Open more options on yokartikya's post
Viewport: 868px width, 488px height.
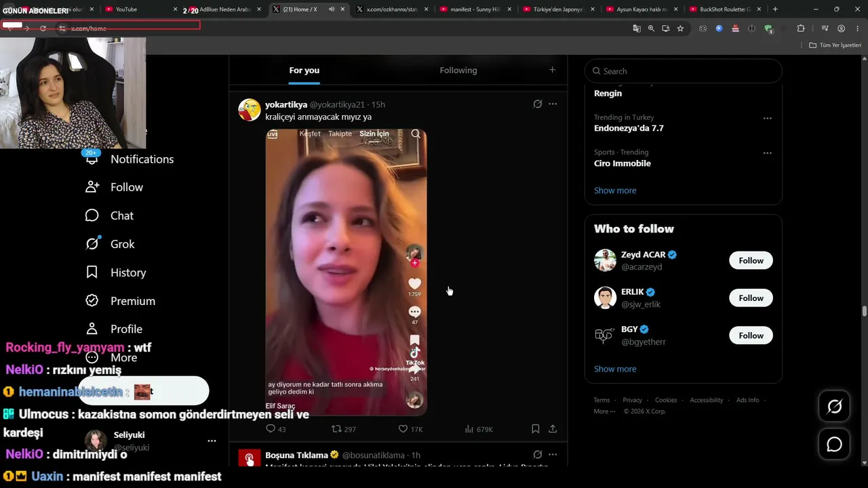coord(553,104)
